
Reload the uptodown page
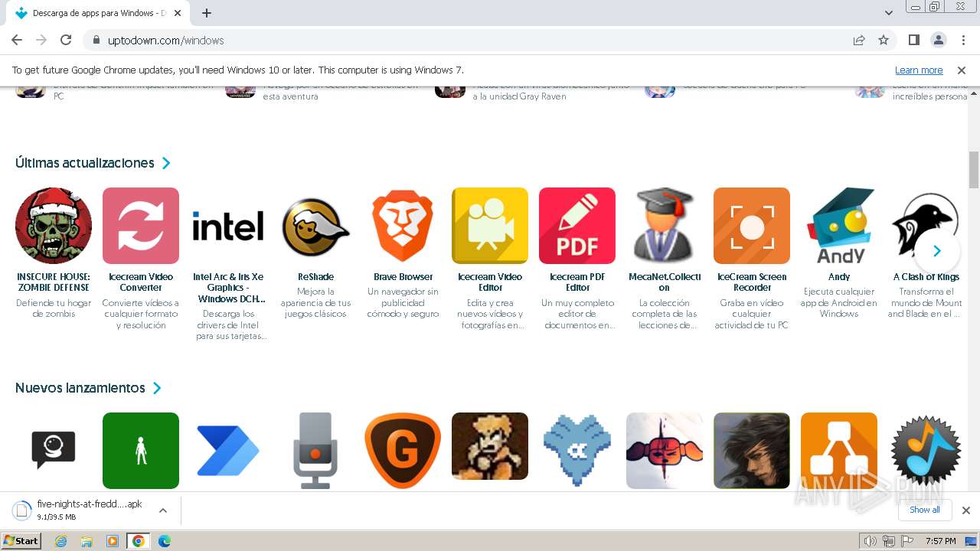[66, 40]
